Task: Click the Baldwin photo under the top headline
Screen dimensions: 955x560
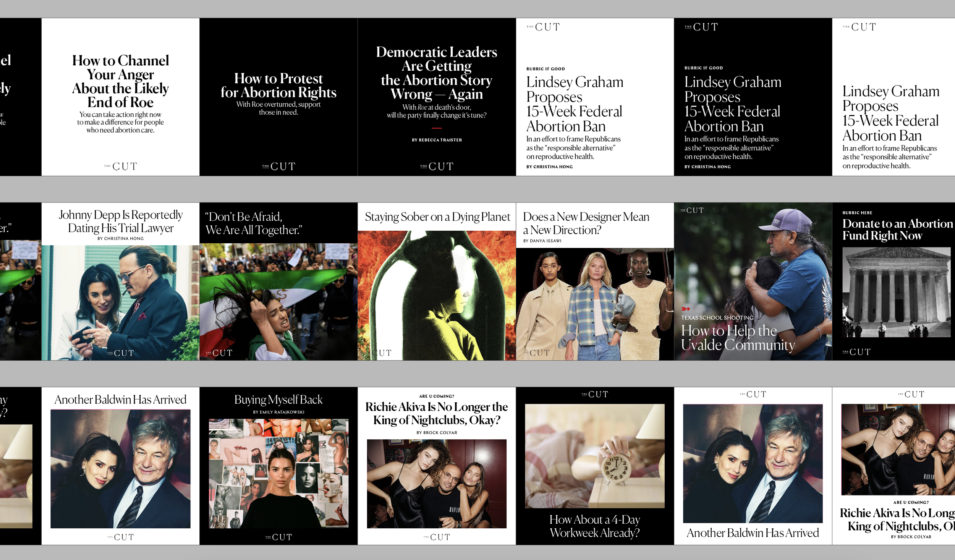Action: click(120, 469)
